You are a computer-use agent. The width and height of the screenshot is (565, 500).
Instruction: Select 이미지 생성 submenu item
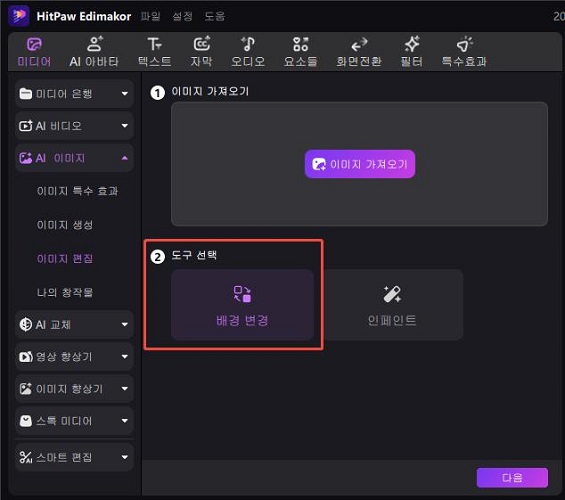(x=65, y=225)
